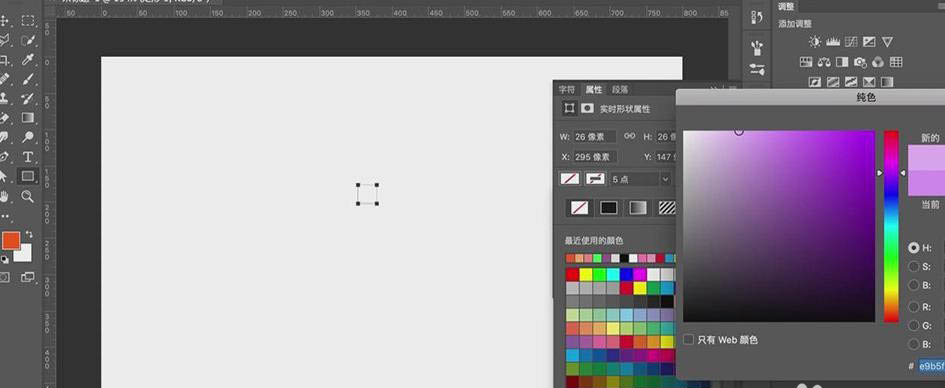945x388 pixels.
Task: Select the upper B brightness radio button
Action: tap(914, 285)
